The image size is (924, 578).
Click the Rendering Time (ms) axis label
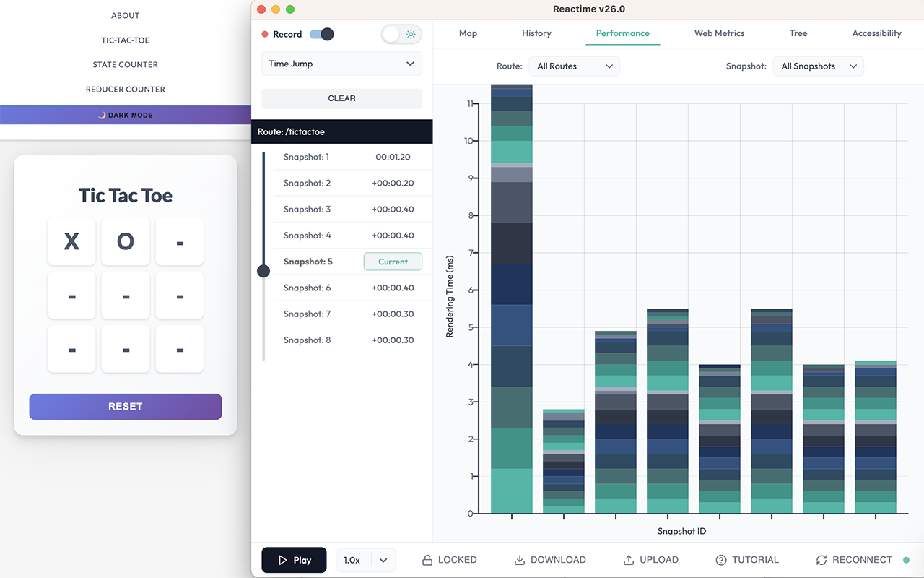(x=450, y=296)
